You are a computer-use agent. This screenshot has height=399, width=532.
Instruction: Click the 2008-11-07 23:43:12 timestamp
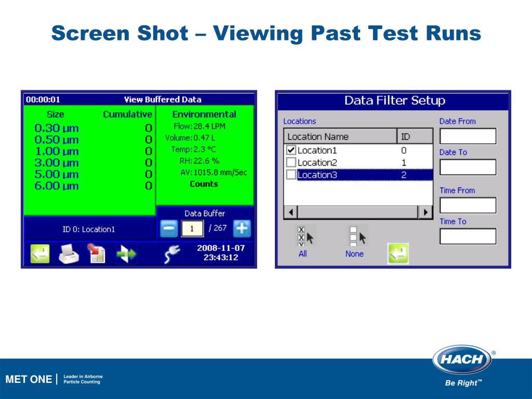point(221,253)
